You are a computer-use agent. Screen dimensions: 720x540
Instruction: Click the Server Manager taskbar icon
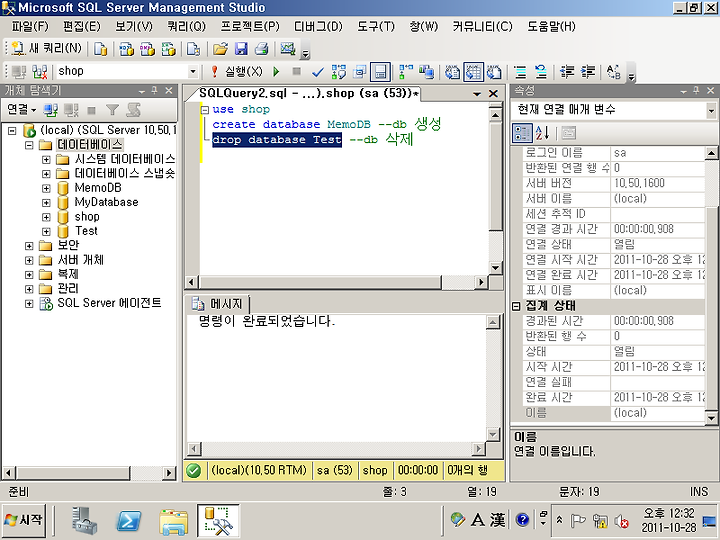click(84, 521)
